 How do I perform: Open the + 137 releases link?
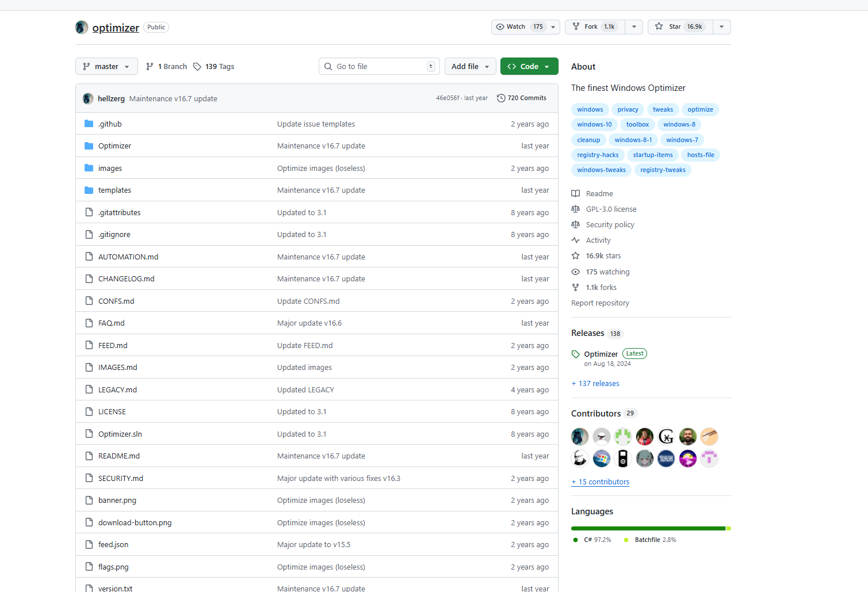pos(595,384)
